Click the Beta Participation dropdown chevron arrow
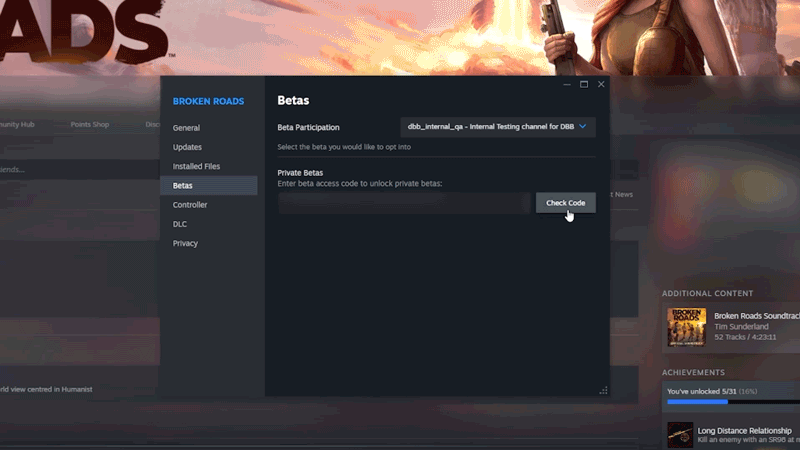Viewport: 800px width, 450px height. coord(583,127)
